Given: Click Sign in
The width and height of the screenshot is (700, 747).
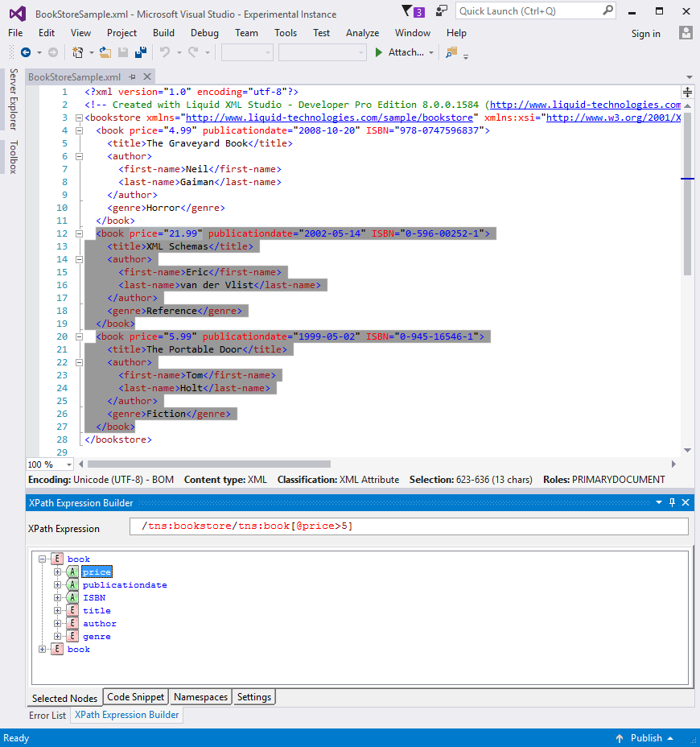Looking at the screenshot, I should tap(646, 33).
